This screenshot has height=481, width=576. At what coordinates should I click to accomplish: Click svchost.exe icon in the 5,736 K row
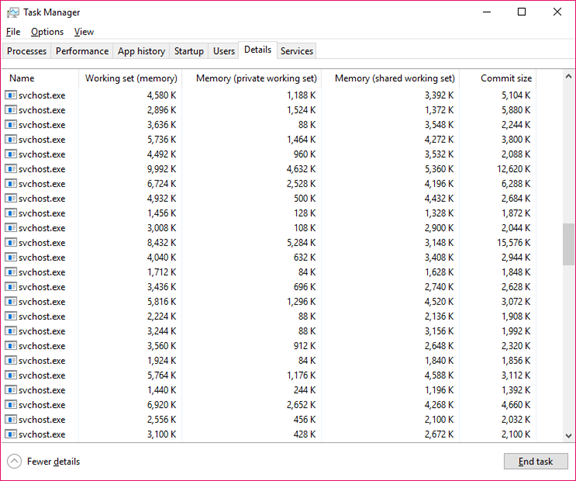(x=11, y=139)
